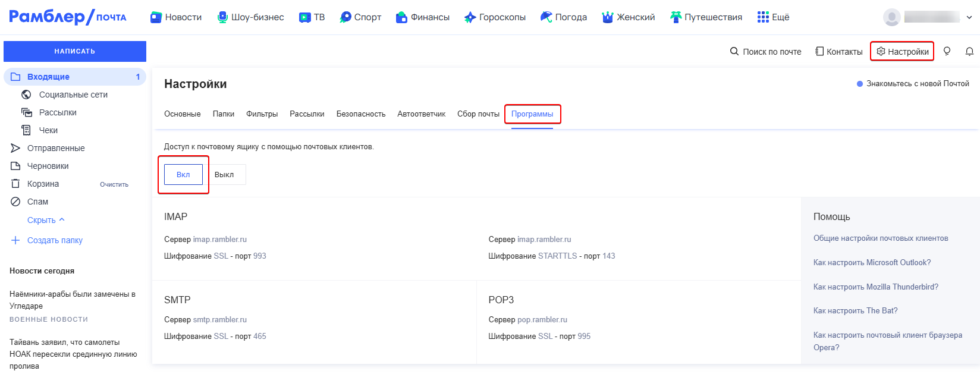Disable mail client access with Выкл
Screen dimensions: 980x374
(x=224, y=175)
